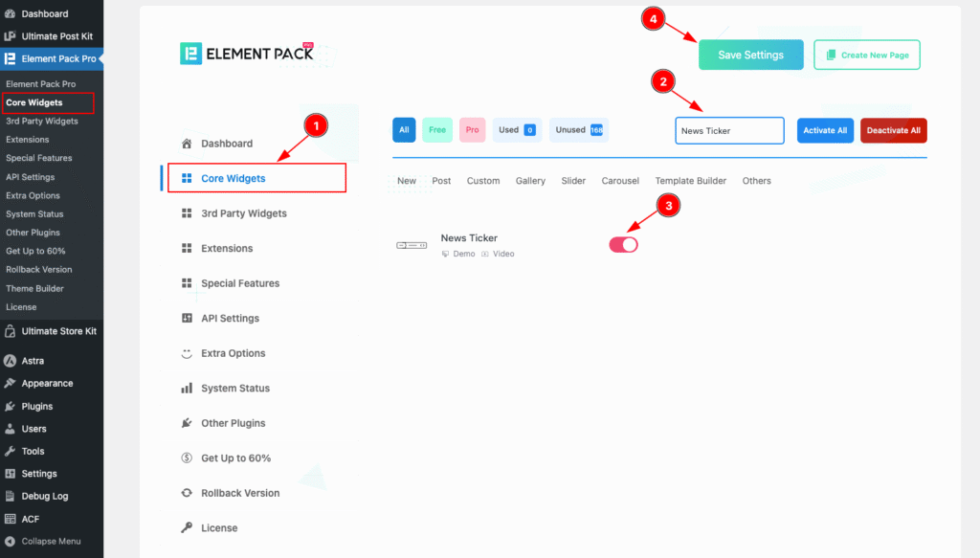Click the Collapse Menu arrow icon
Image resolution: width=980 pixels, height=558 pixels.
(x=10, y=541)
